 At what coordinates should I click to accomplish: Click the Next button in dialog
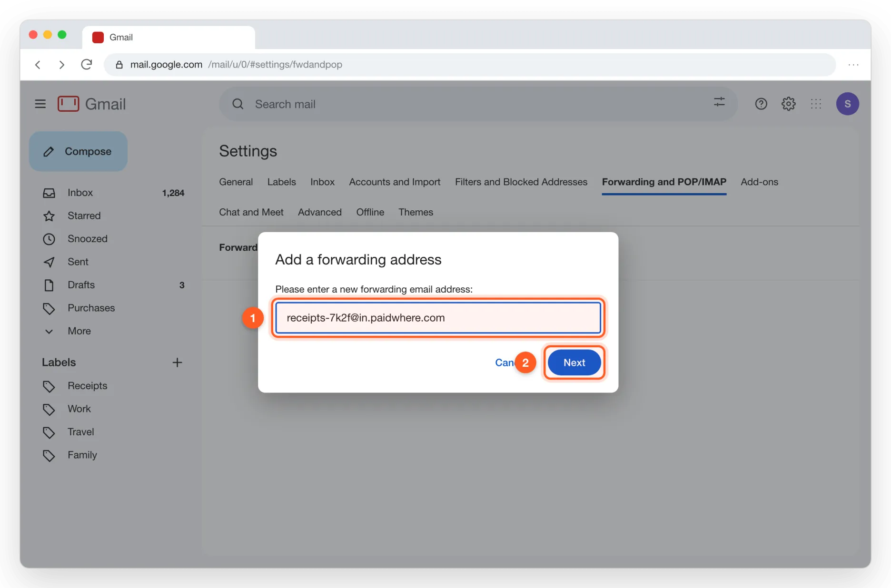pyautogui.click(x=574, y=363)
